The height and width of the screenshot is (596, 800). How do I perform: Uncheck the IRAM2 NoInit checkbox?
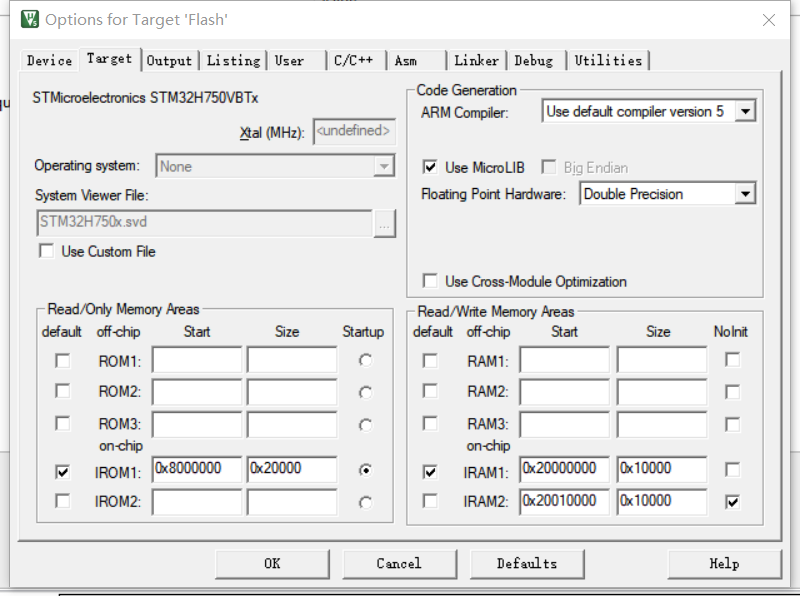click(x=733, y=502)
